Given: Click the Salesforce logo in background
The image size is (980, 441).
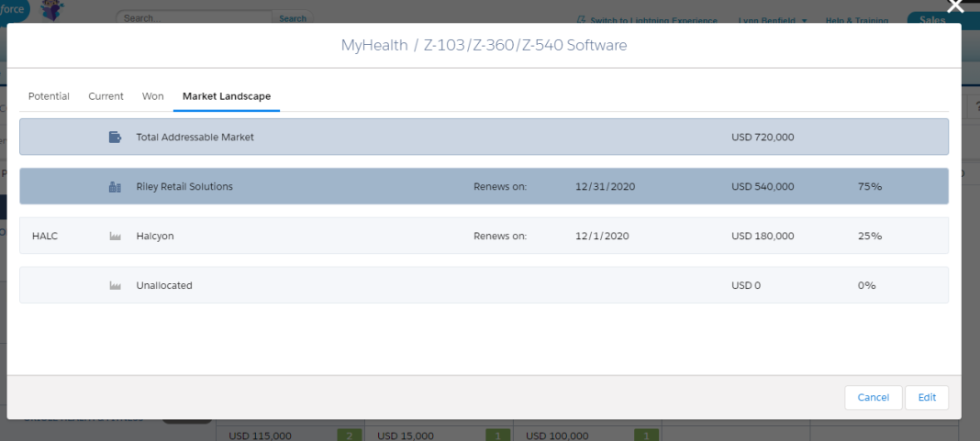Looking at the screenshot, I should coord(14,11).
